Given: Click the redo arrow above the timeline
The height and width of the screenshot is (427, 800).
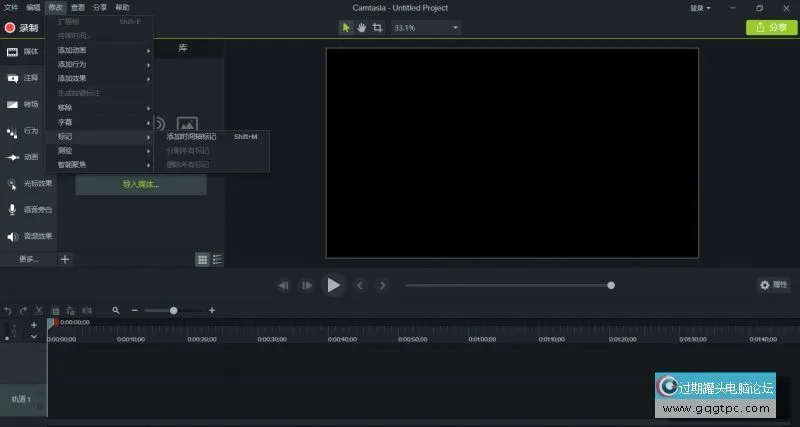Looking at the screenshot, I should pos(23,311).
